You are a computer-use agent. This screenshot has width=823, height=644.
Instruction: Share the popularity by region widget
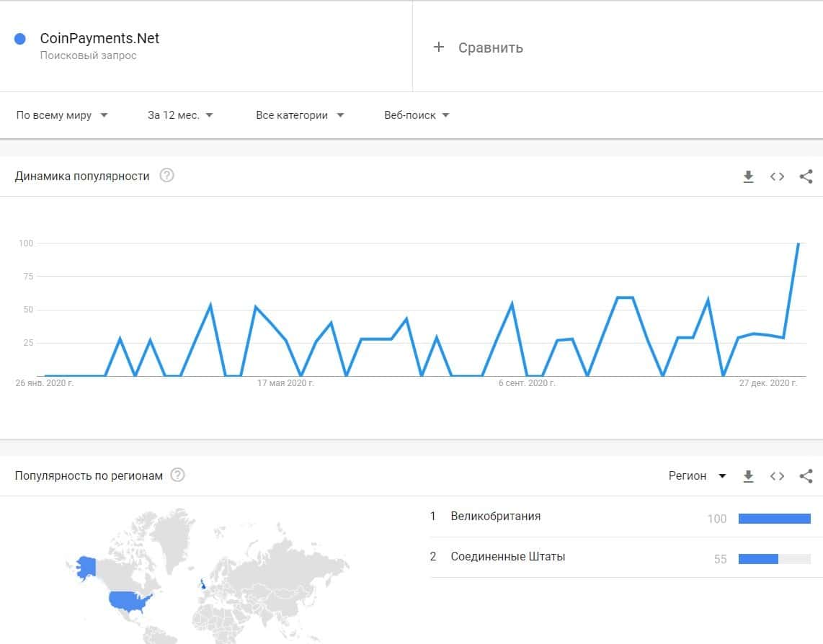806,476
